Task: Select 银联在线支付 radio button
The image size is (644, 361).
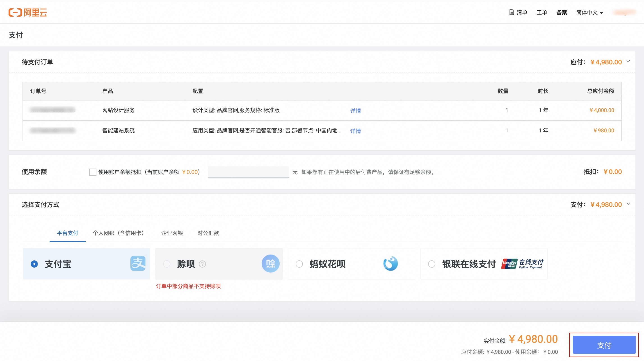Action: click(x=432, y=264)
